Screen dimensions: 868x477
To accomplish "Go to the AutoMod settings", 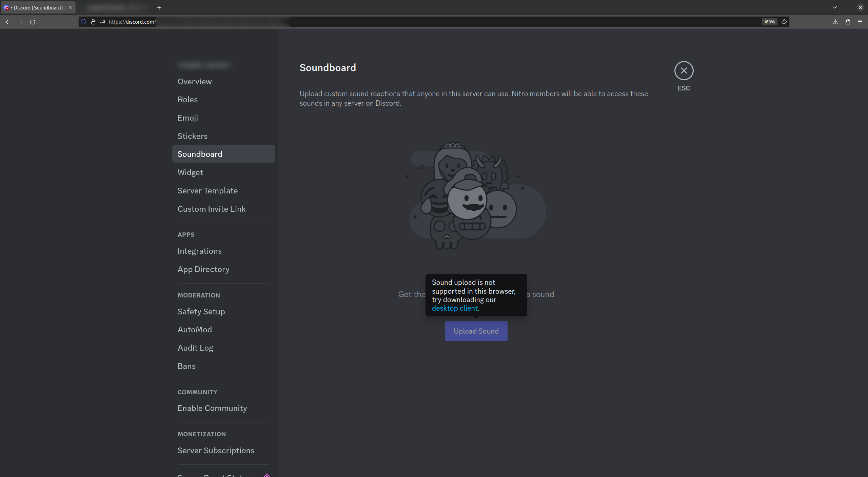I will pos(195,330).
